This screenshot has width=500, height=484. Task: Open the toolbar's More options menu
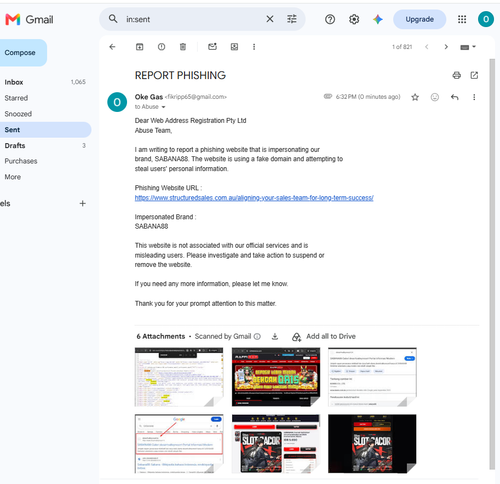[254, 47]
